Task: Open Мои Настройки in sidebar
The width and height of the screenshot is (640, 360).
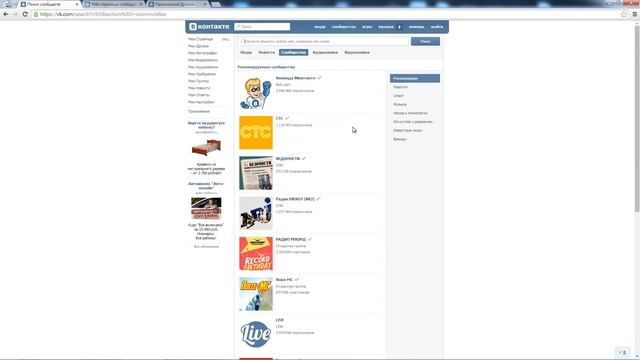Action: pyautogui.click(x=201, y=102)
